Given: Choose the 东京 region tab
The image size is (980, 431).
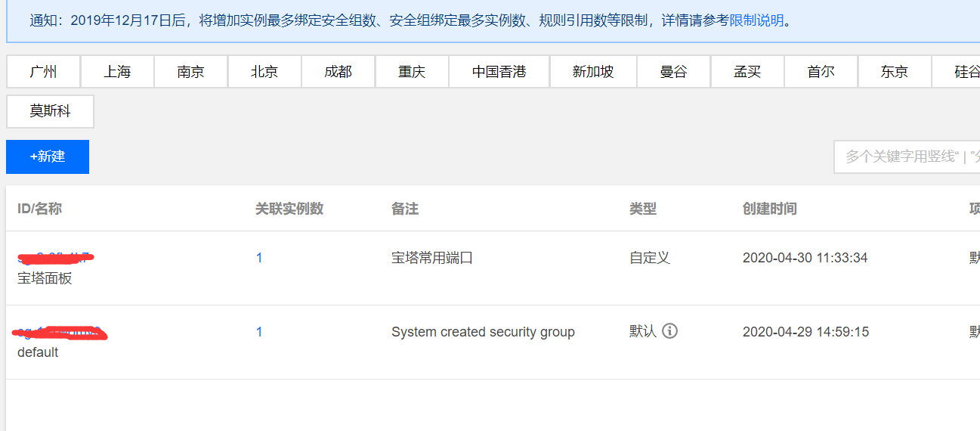Looking at the screenshot, I should pos(895,72).
